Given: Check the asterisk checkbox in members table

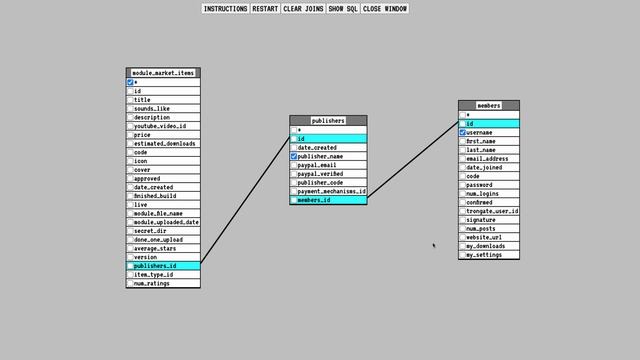Looking at the screenshot, I should (462, 115).
